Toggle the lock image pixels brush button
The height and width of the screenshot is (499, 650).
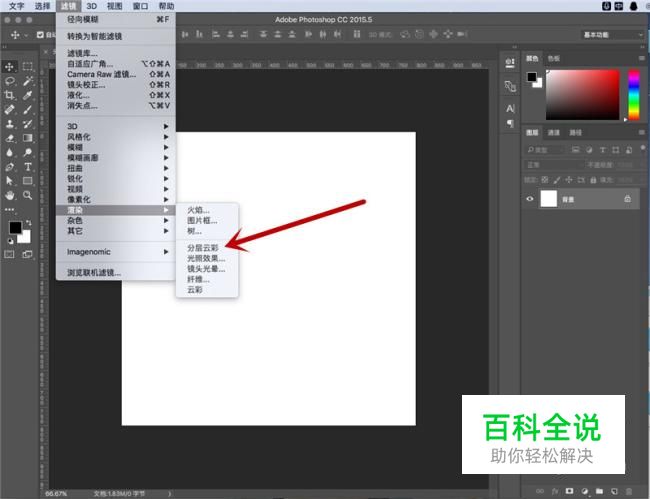[557, 180]
